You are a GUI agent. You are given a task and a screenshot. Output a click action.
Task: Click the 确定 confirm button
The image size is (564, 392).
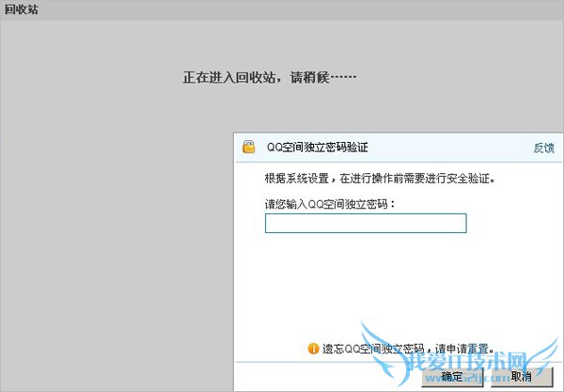(x=452, y=377)
